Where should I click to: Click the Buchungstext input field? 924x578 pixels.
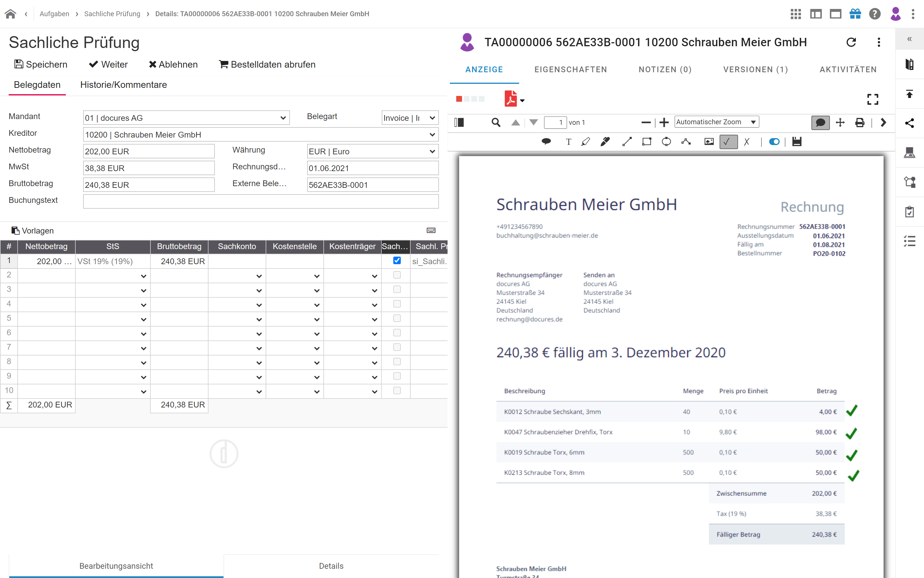pos(261,201)
